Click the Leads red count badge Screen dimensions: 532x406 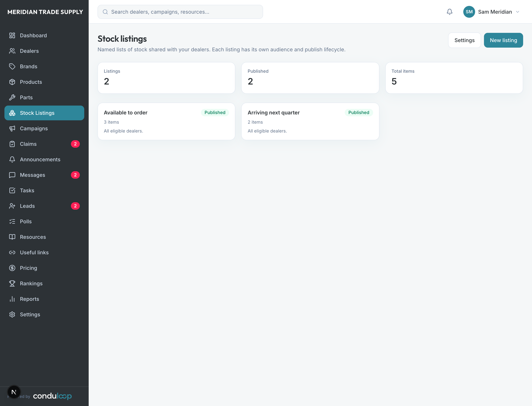(x=75, y=206)
